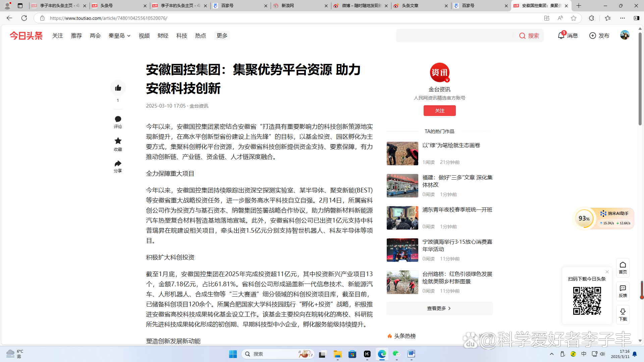Viewport: 644px width, 362px height.
Task: Click the 纳米AI助手 93% progress circle
Action: click(x=584, y=218)
